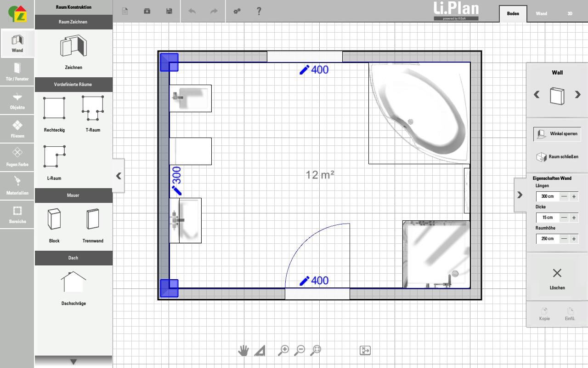The image size is (588, 368).
Task: Expand the right properties panel arrow
Action: pyautogui.click(x=520, y=195)
